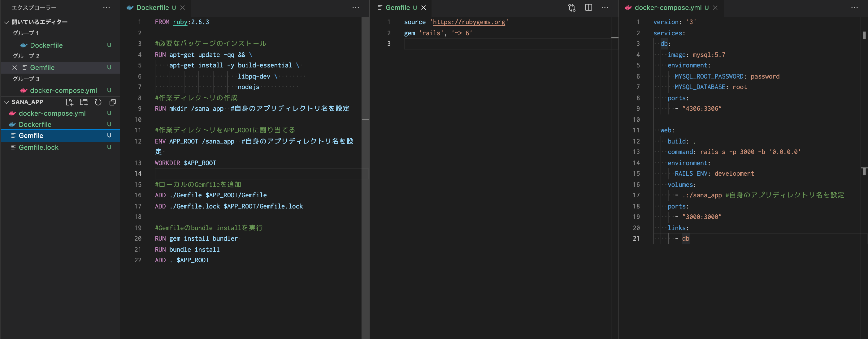
Task: Switch to the Gemfile tab
Action: pos(401,7)
